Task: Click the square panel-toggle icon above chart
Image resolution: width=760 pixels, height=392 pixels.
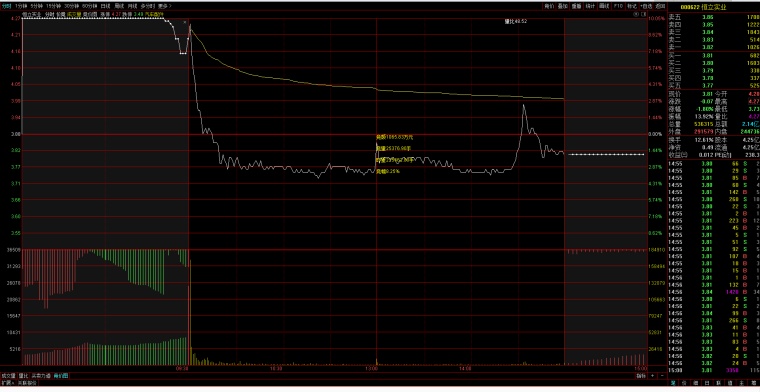Action: 644,15
